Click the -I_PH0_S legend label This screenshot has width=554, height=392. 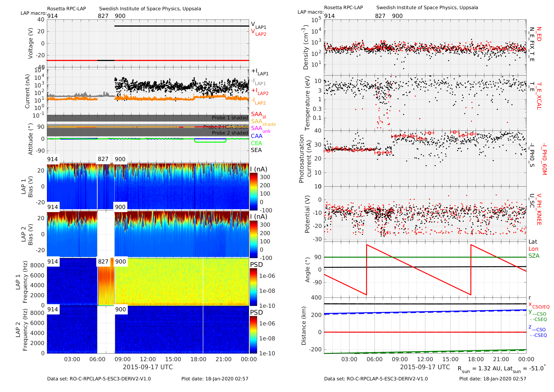[x=532, y=155]
